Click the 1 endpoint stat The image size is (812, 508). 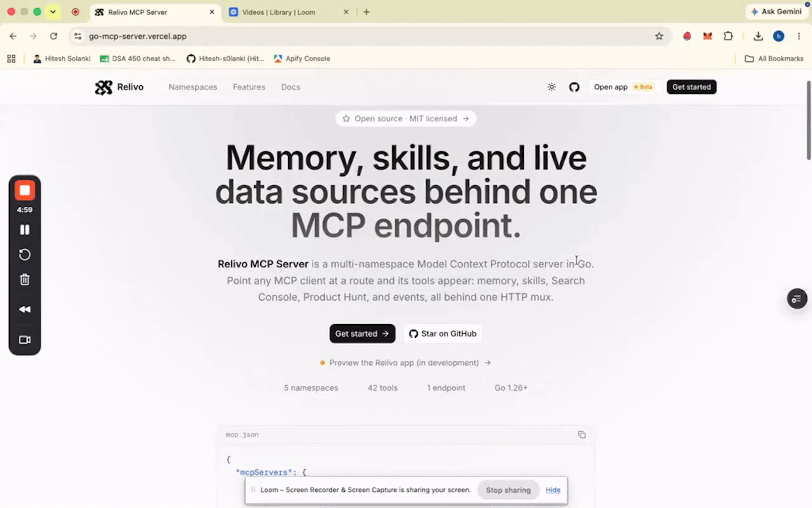(446, 388)
